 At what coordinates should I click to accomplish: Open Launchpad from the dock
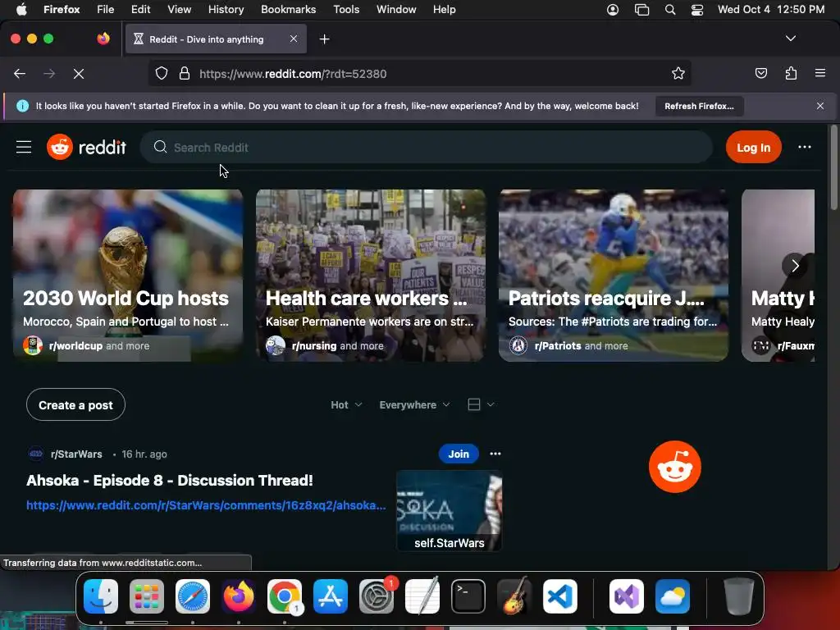point(147,596)
